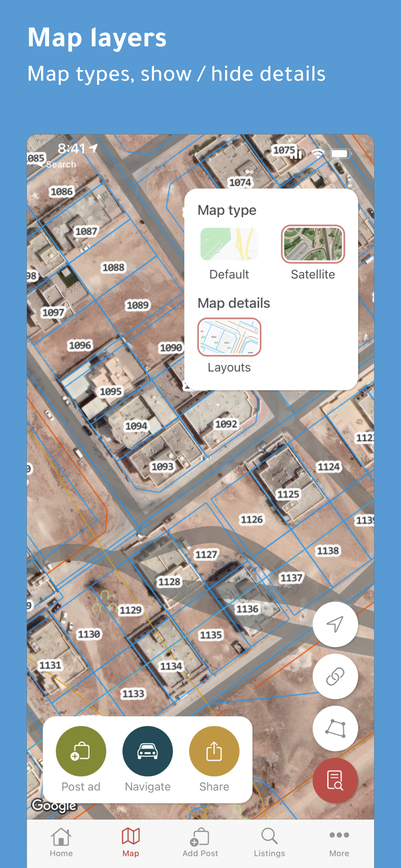Viewport: 401px width, 868px height.
Task: Select plot number 1089 on the map
Action: point(138,305)
